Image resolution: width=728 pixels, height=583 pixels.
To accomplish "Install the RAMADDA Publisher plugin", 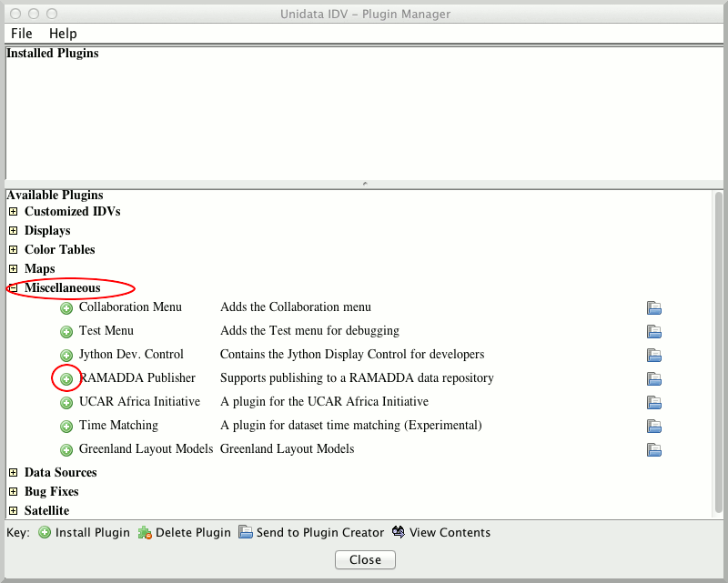I will click(x=66, y=378).
